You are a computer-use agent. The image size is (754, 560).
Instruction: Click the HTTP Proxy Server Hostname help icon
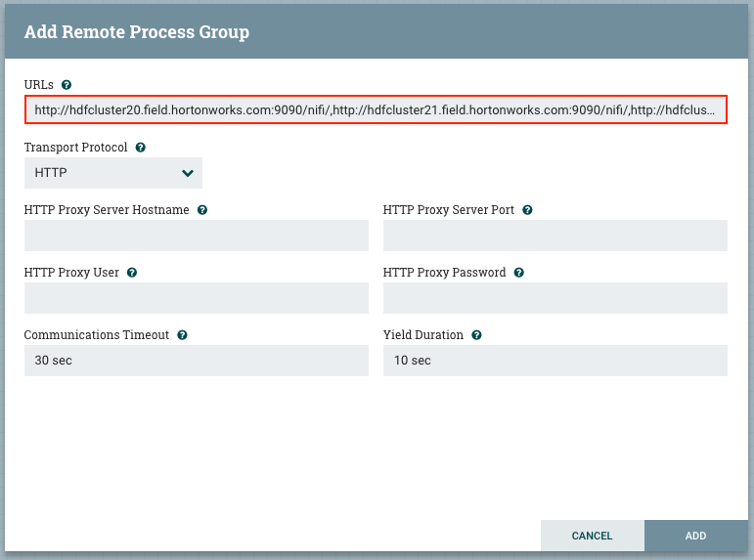coord(202,210)
